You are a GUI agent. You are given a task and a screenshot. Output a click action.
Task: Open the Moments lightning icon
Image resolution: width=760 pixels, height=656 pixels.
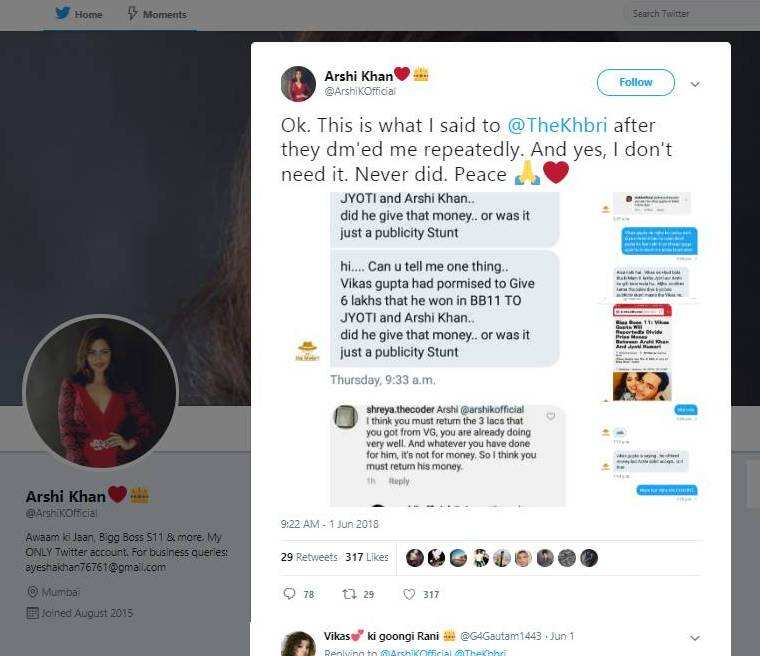133,14
